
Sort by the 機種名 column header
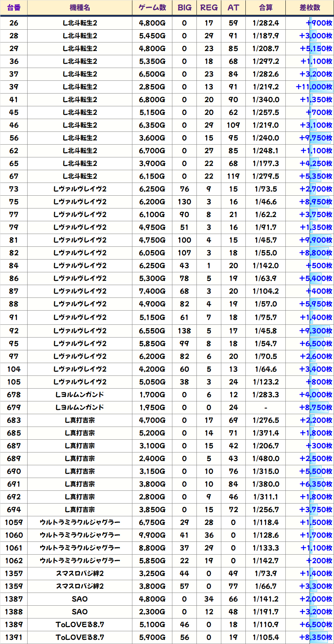(80, 8)
